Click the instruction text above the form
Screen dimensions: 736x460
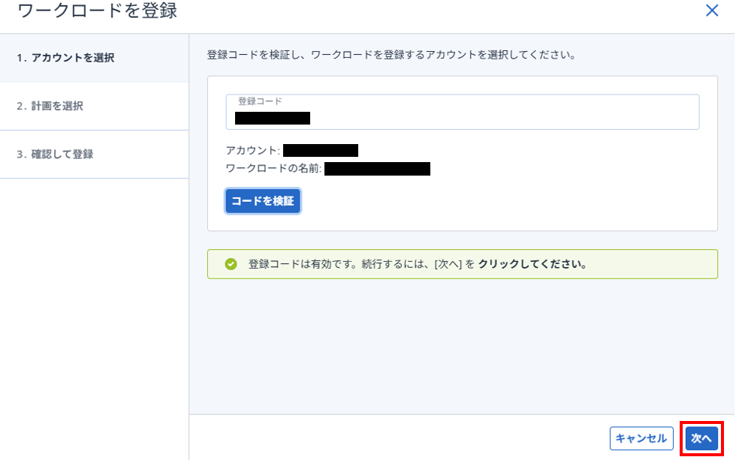[x=390, y=54]
